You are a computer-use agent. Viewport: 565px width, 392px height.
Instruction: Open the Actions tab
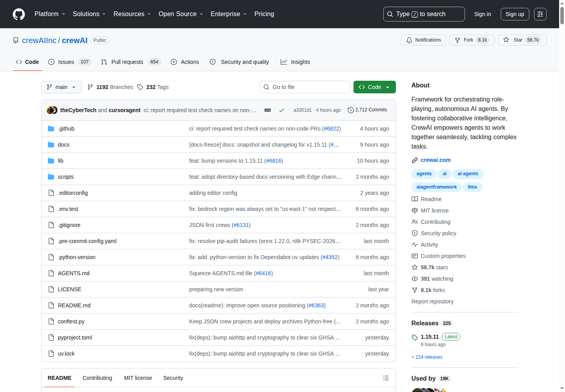(185, 62)
